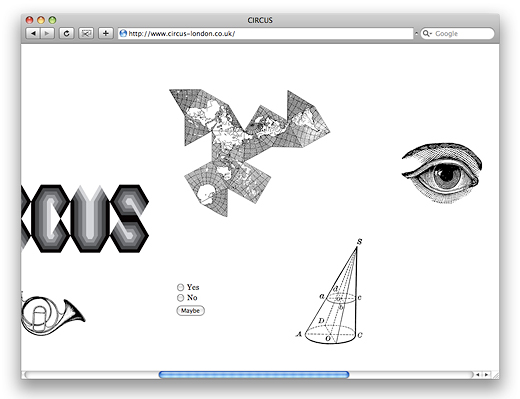The width and height of the screenshot is (520, 399).
Task: Click the globe icon in the address bar
Action: [x=123, y=33]
